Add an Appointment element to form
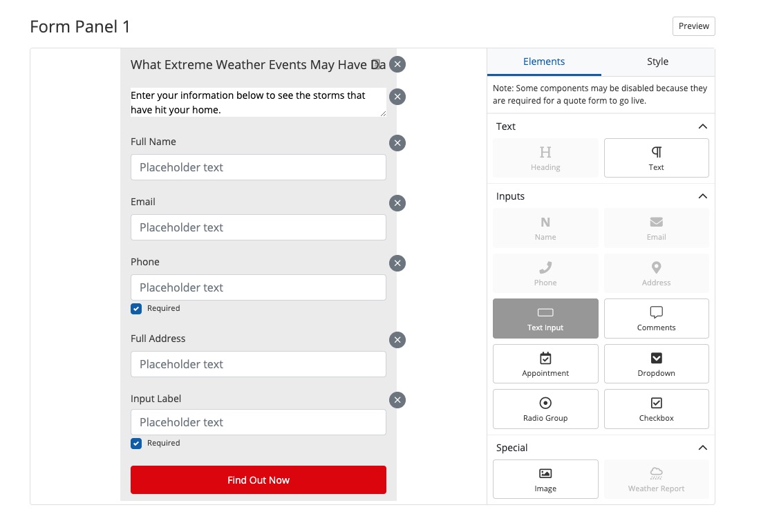Screen dimensions: 770x532 [545, 363]
